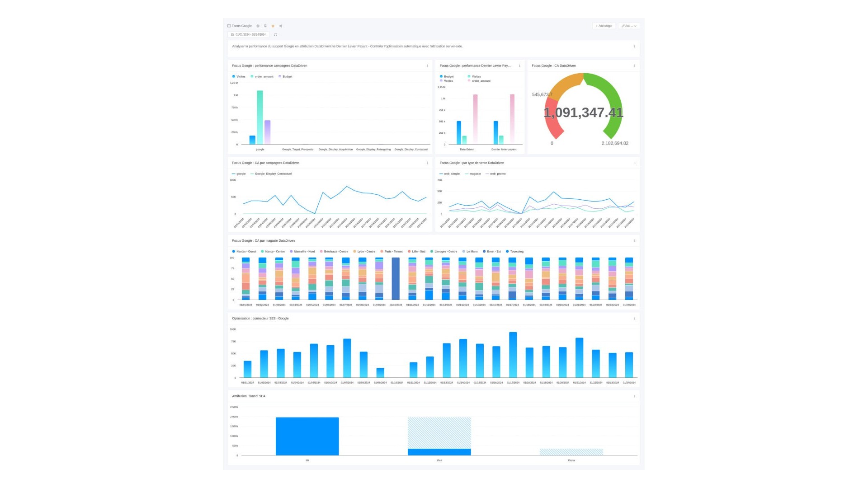The height and width of the screenshot is (488, 868).
Task: Open options menu of 'Attribution : funnel SEA' widget
Action: pos(634,396)
